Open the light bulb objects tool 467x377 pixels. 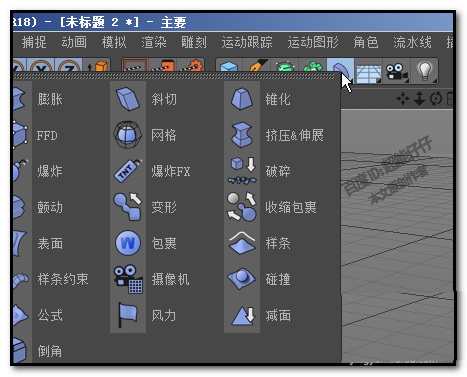(425, 71)
